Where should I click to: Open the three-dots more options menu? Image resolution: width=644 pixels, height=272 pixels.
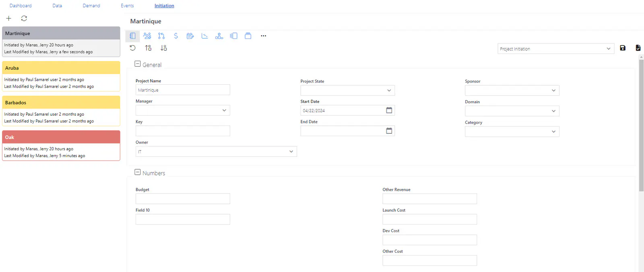coord(263,36)
